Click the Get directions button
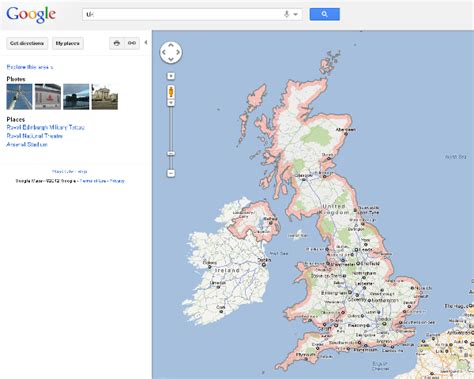The width and height of the screenshot is (474, 379). point(27,43)
